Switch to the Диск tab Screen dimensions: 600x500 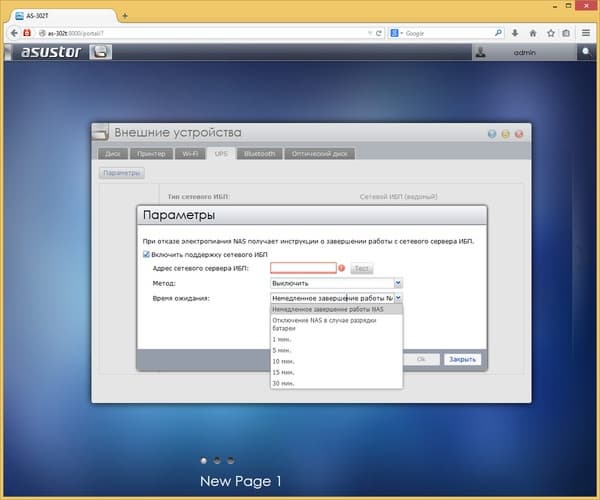click(113, 154)
